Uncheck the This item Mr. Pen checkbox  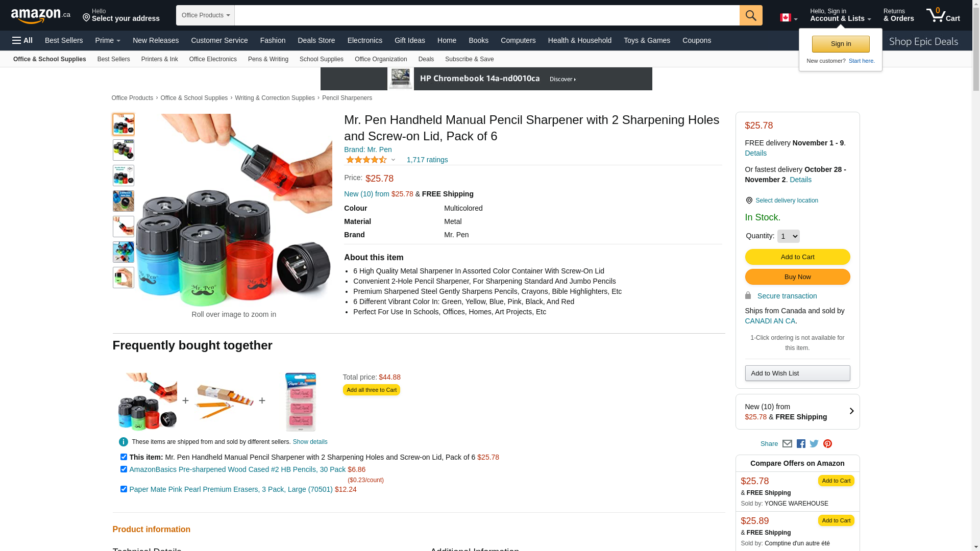[x=124, y=457]
